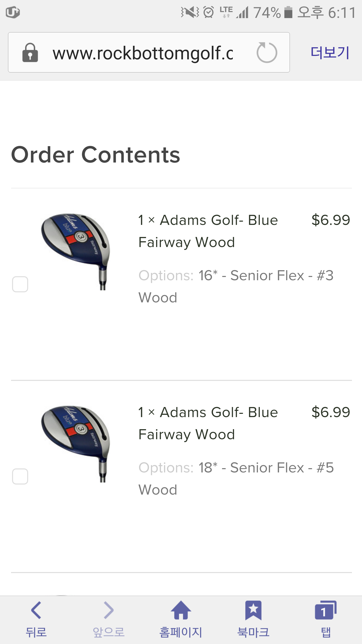Check the #5 Wood item checkbox
362x644 pixels.
(20, 476)
